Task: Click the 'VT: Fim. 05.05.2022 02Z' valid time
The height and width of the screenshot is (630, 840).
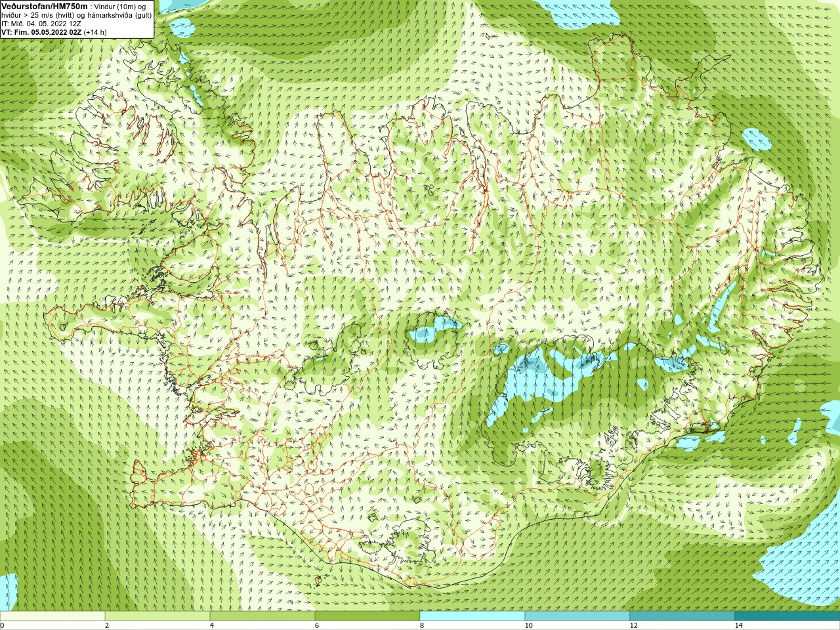Action: click(41, 32)
